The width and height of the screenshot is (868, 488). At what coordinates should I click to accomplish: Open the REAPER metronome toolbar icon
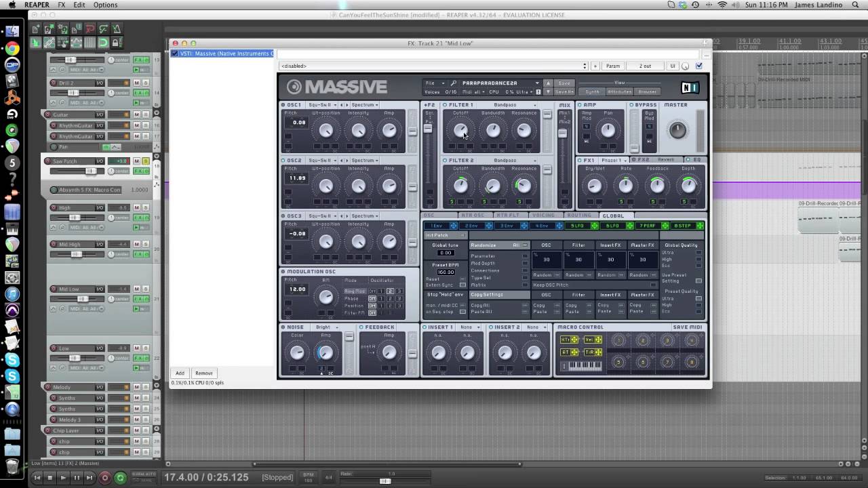(x=117, y=29)
